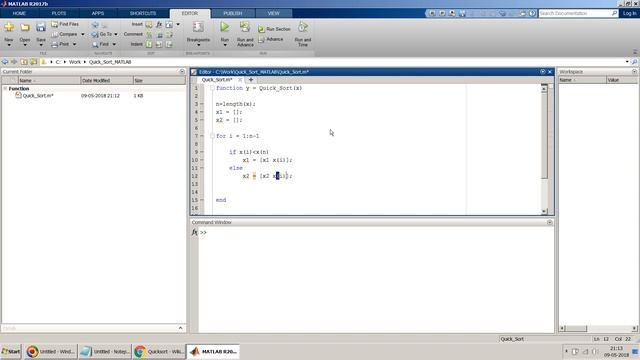
Task: Click the Insert section icon
Action: click(x=149, y=24)
